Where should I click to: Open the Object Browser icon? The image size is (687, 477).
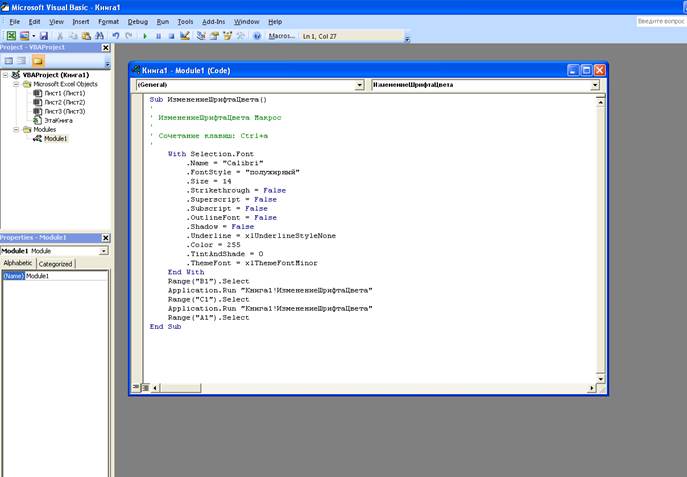[x=227, y=36]
